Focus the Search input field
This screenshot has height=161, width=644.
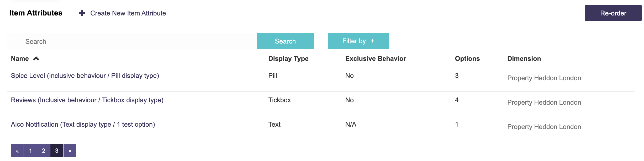(132, 41)
